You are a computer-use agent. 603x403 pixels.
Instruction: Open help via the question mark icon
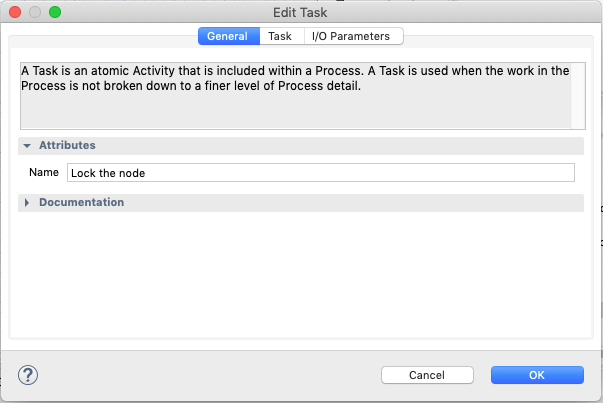(x=28, y=375)
